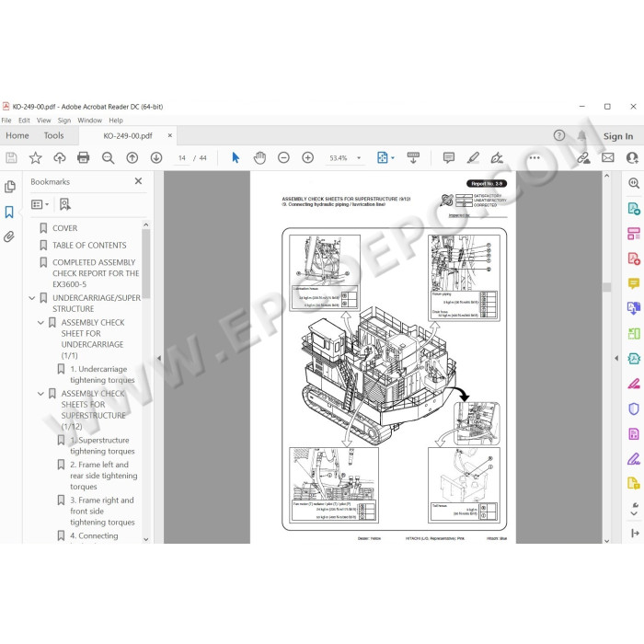Open 1. Undercarriage tightening torques bookmark
The height and width of the screenshot is (644, 644).
(102, 374)
